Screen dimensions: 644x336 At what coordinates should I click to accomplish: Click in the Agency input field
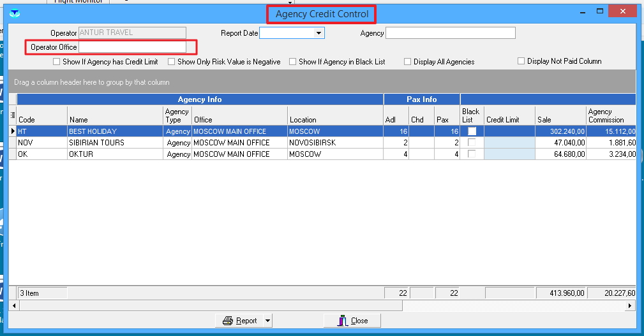(450, 33)
